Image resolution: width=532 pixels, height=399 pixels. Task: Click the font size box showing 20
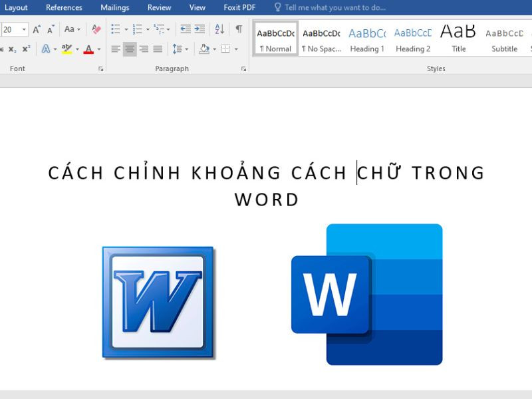point(11,29)
